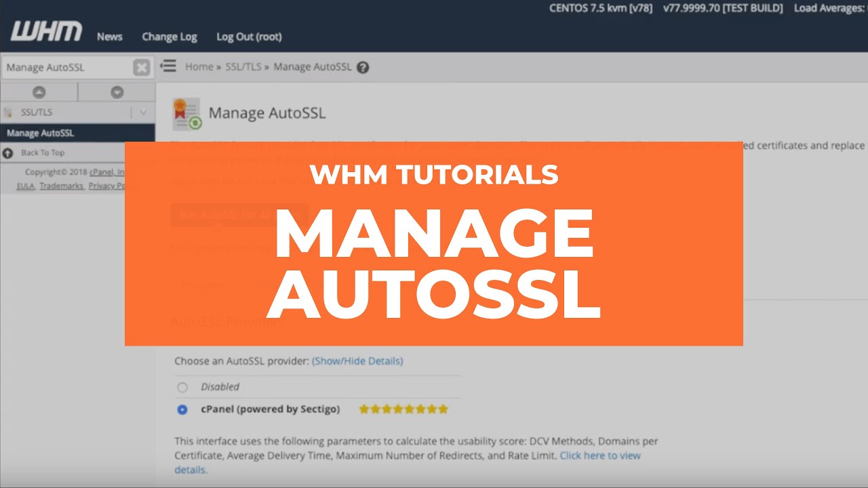Click the WHM logo
Image resolution: width=868 pixels, height=488 pixels.
(x=46, y=31)
